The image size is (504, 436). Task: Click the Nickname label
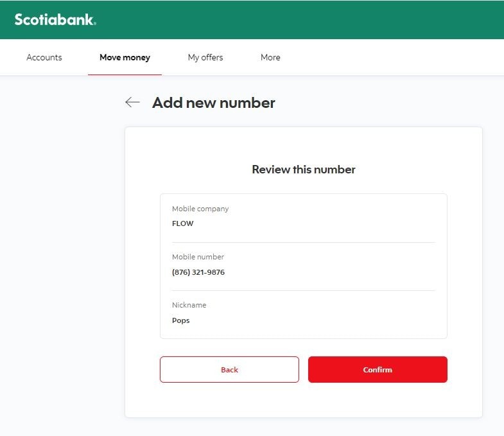point(189,305)
